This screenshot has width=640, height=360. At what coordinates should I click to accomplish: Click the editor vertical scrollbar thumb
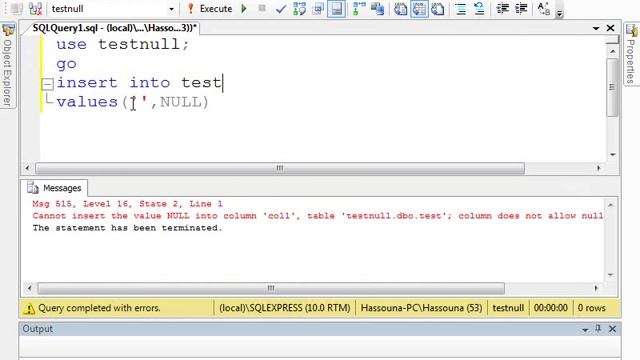[612, 87]
